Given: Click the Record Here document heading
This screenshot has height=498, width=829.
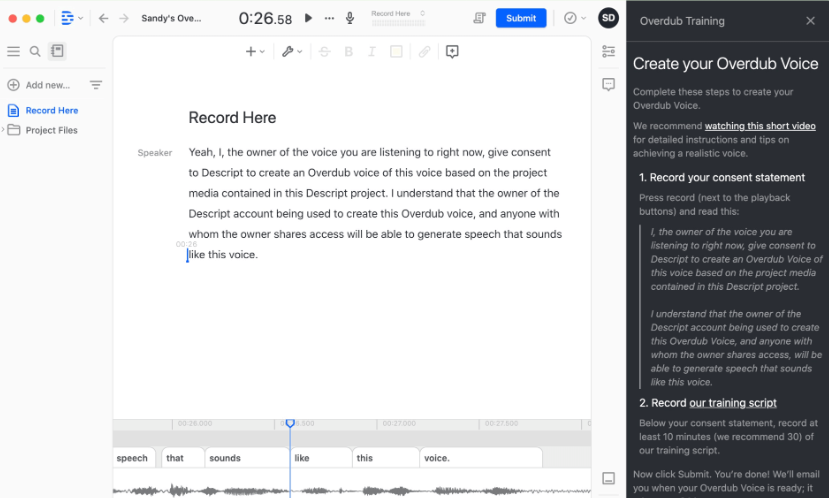Looking at the screenshot, I should pyautogui.click(x=233, y=117).
